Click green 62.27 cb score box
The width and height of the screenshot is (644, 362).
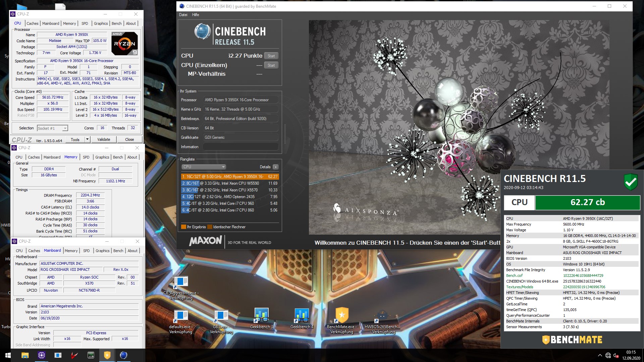588,202
